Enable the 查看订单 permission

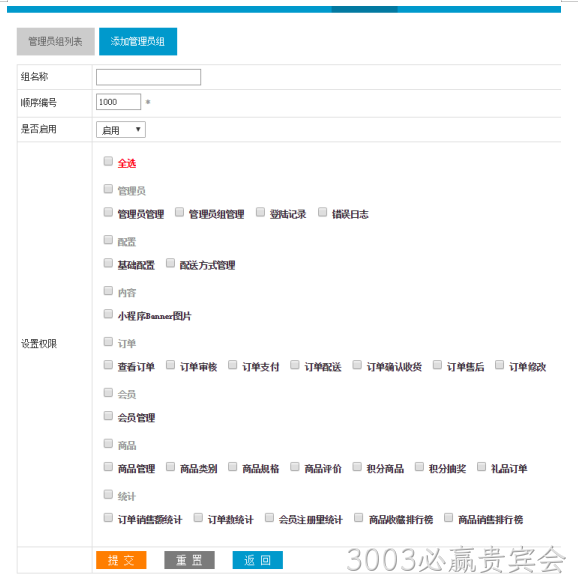[x=108, y=365]
